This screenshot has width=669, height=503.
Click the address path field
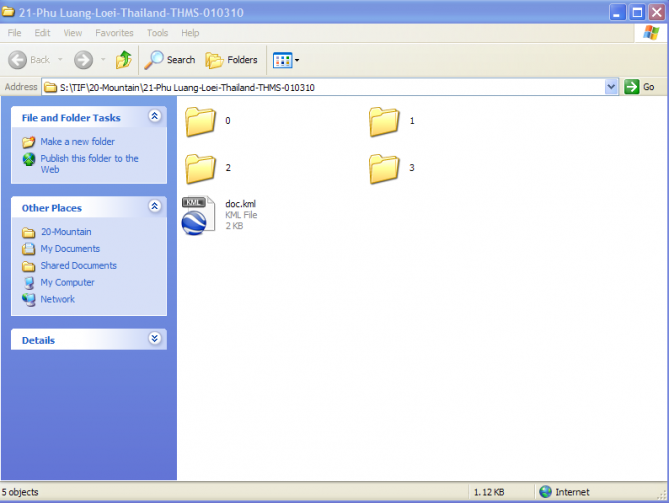(323, 87)
